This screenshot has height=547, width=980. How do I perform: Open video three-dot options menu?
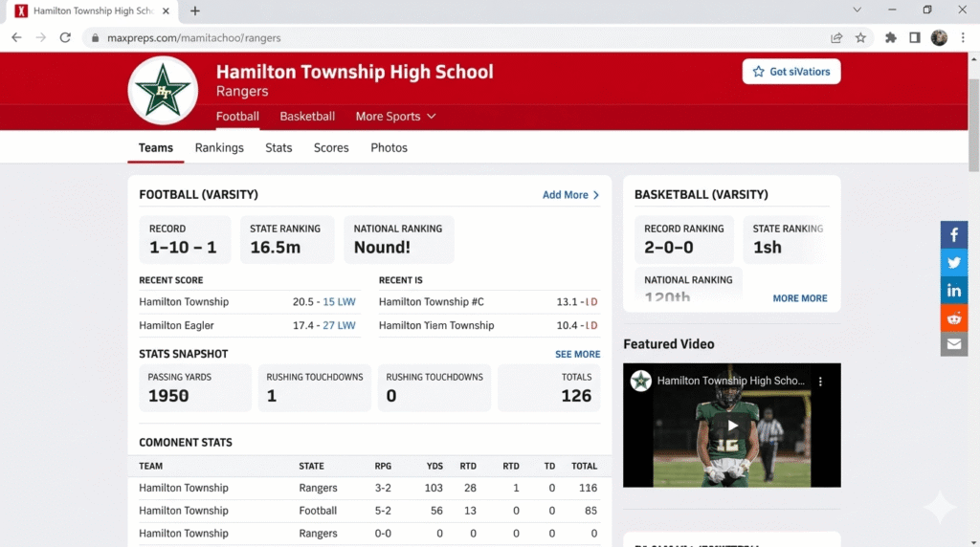pyautogui.click(x=820, y=381)
